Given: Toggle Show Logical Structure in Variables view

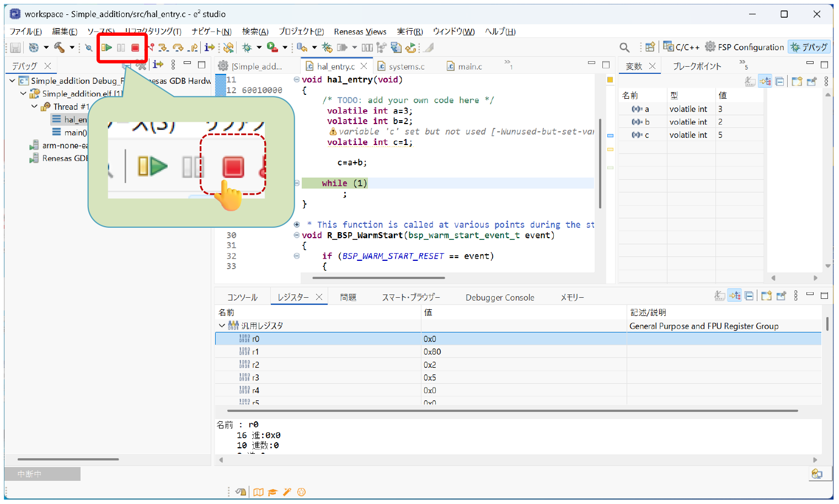Looking at the screenshot, I should (765, 82).
